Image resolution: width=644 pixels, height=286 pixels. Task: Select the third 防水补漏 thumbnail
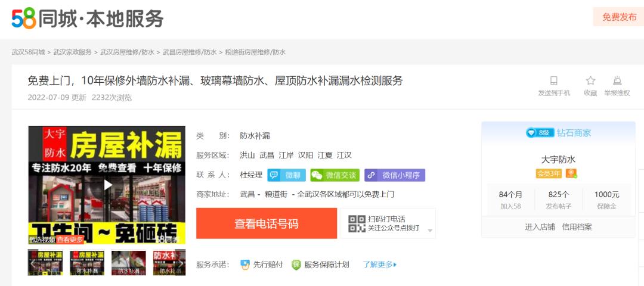[129, 263]
